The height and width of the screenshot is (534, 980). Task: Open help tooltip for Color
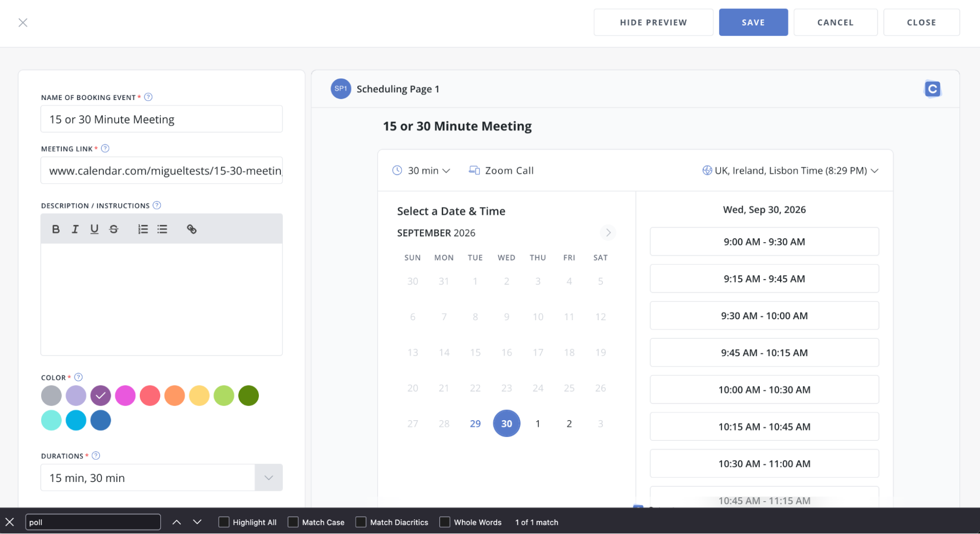point(78,377)
